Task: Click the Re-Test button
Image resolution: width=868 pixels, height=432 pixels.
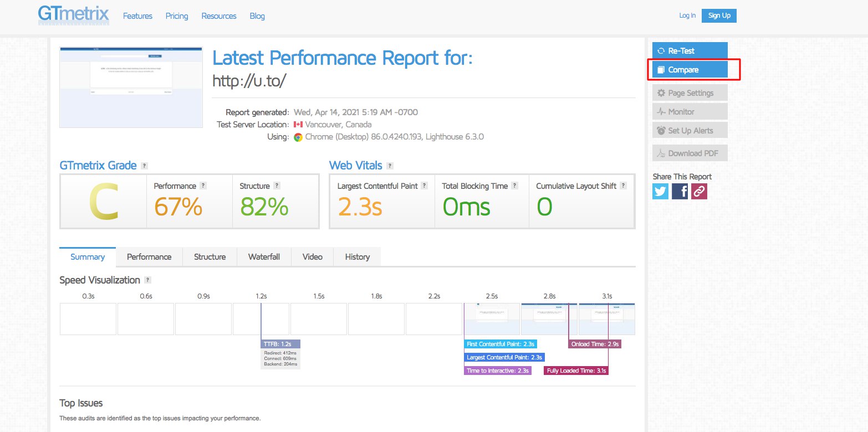Action: tap(690, 50)
